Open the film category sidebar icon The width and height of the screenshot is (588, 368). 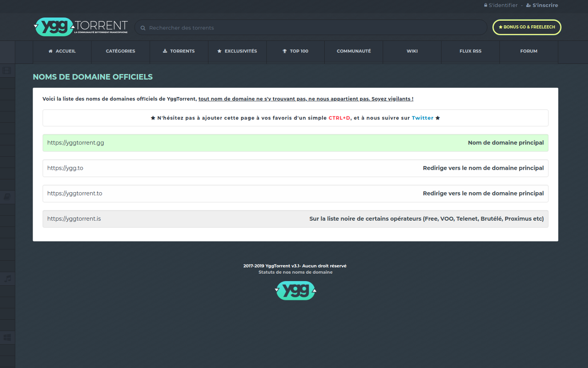7,70
